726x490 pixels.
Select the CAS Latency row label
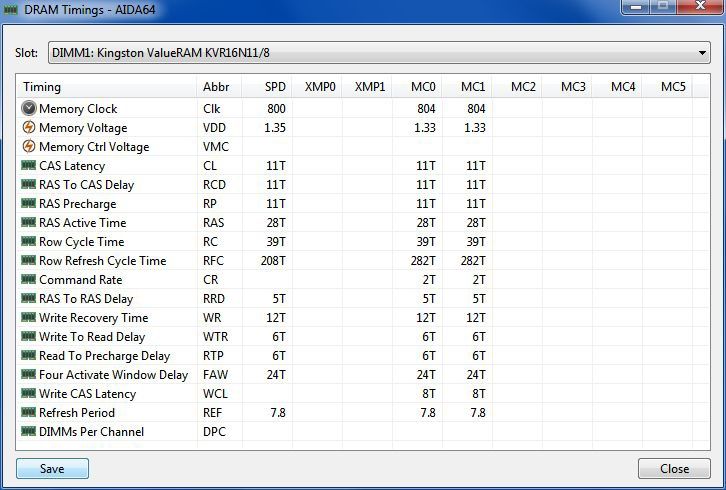pos(72,166)
